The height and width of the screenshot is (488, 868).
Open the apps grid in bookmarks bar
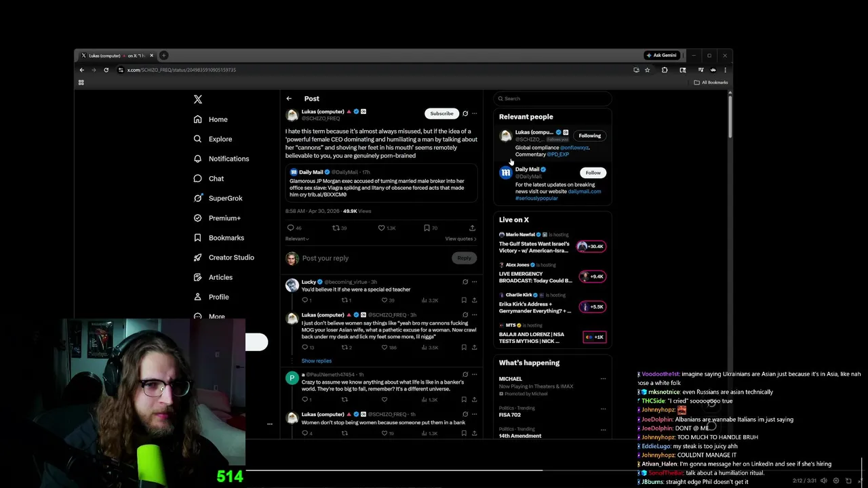pyautogui.click(x=81, y=83)
